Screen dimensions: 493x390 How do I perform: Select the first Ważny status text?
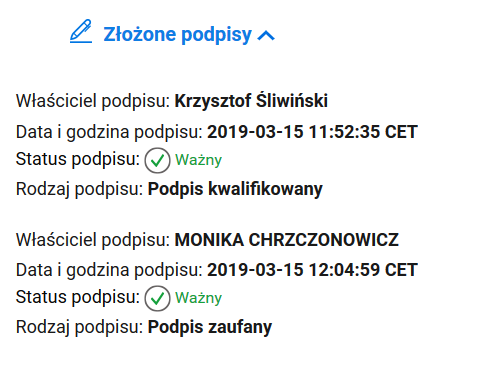coord(199,160)
